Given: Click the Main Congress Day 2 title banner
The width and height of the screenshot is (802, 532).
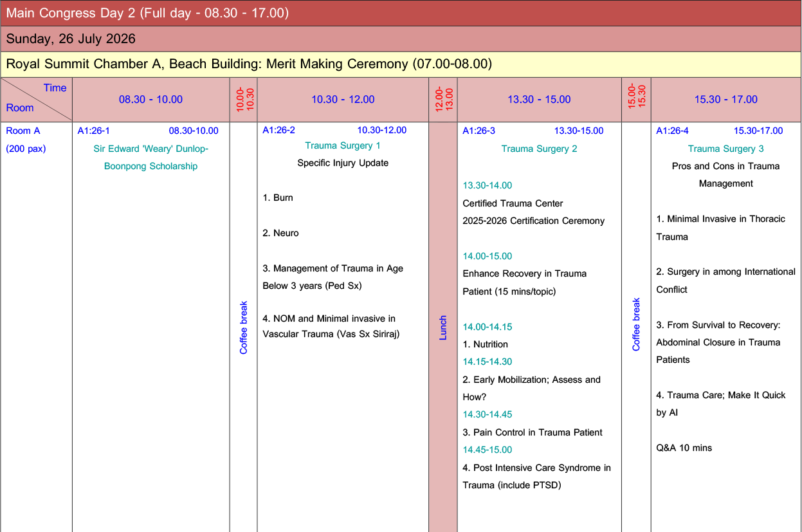Looking at the screenshot, I should pyautogui.click(x=147, y=13).
